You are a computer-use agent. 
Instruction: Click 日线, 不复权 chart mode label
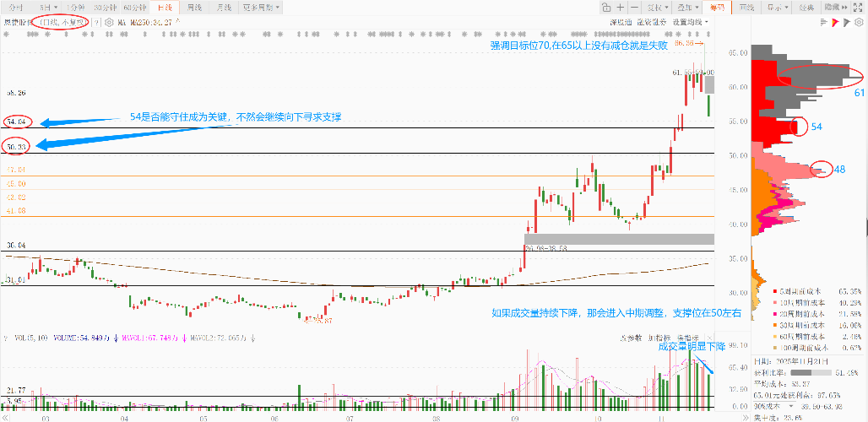63,23
